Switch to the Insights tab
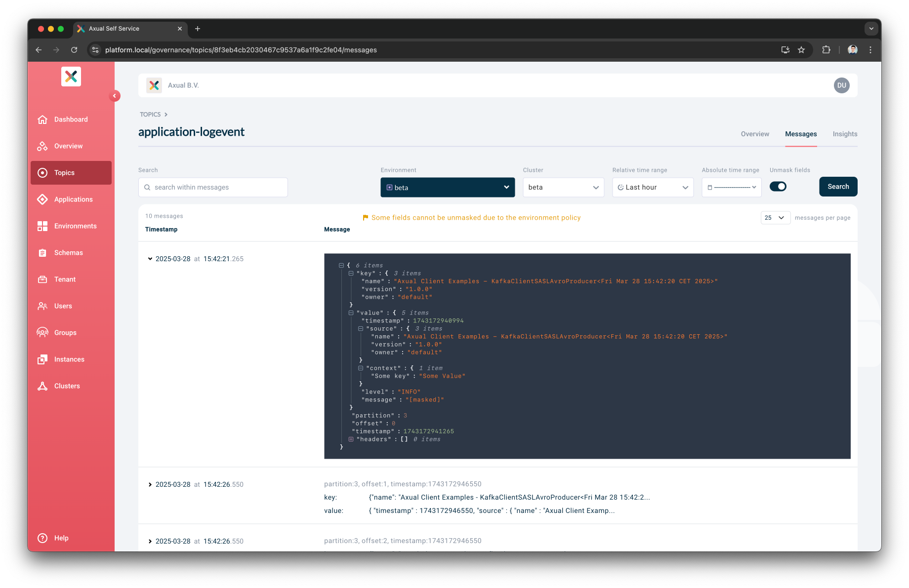 tap(845, 134)
